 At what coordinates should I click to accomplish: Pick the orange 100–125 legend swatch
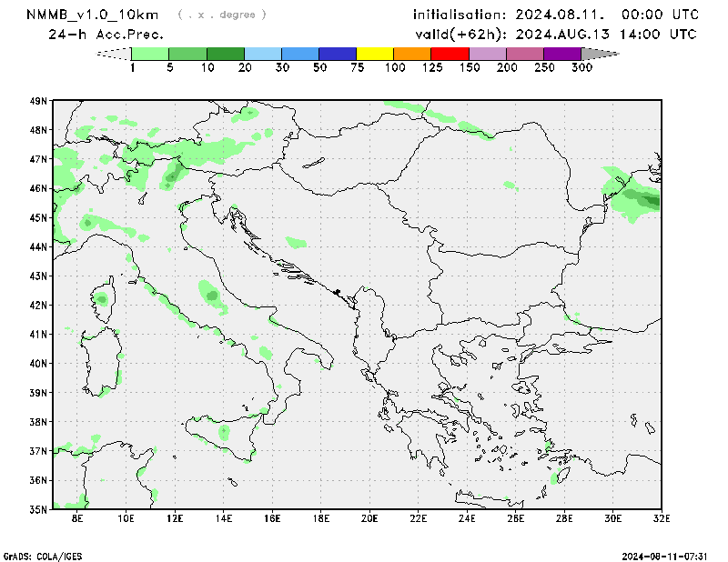[x=412, y=54]
